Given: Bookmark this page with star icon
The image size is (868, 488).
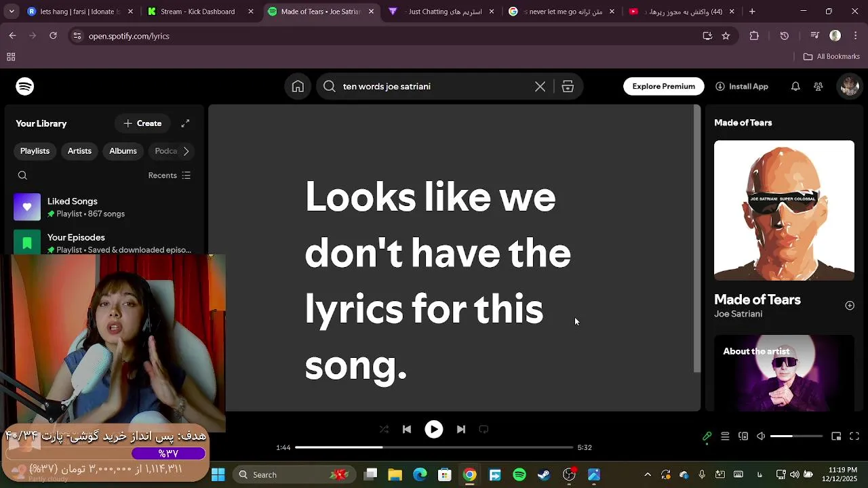Looking at the screenshot, I should click(726, 36).
